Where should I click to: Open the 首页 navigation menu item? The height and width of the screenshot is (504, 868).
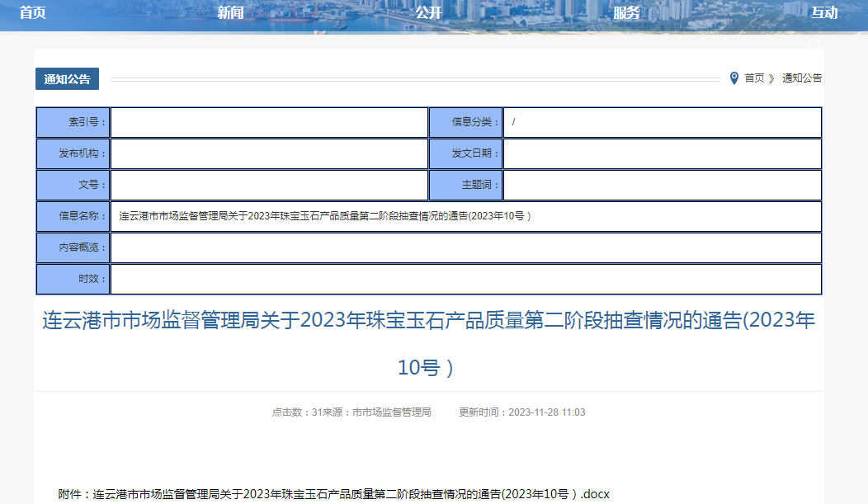pos(33,12)
